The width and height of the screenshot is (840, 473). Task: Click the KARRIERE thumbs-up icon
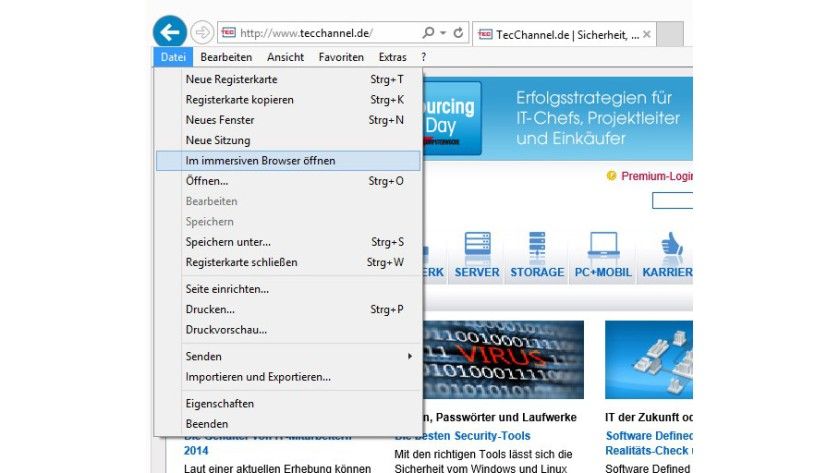tap(671, 244)
